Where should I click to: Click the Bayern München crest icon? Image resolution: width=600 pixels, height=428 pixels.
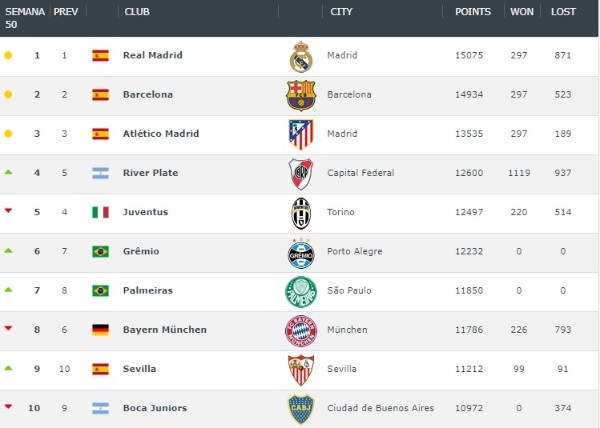click(x=301, y=330)
